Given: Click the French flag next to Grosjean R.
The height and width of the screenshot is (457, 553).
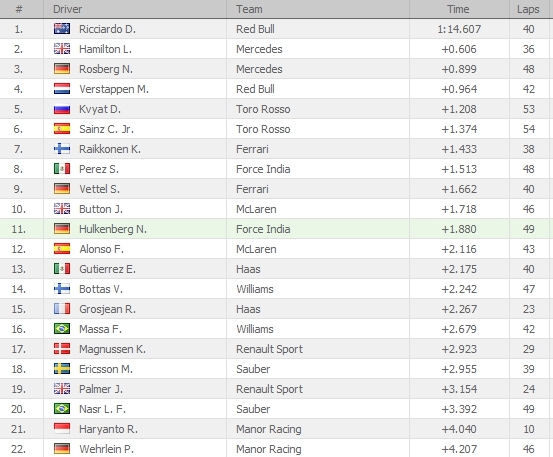Looking at the screenshot, I should click(62, 309).
